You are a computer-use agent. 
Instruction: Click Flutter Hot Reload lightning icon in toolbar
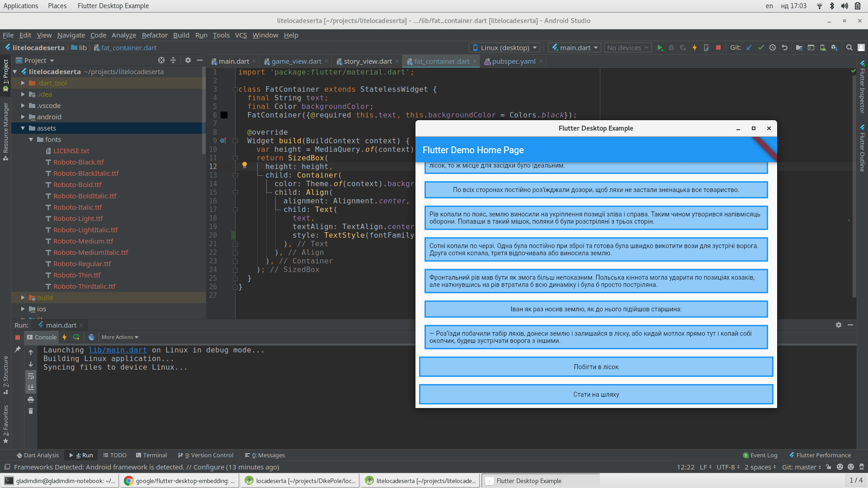point(694,47)
